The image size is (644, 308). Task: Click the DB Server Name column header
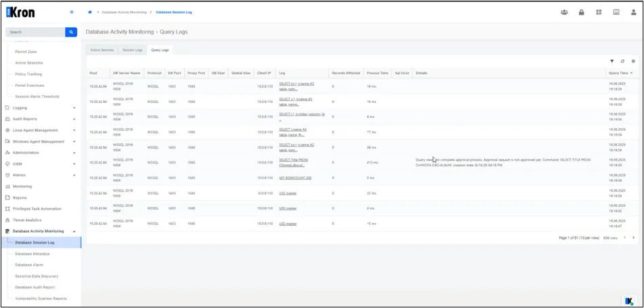[x=127, y=73]
